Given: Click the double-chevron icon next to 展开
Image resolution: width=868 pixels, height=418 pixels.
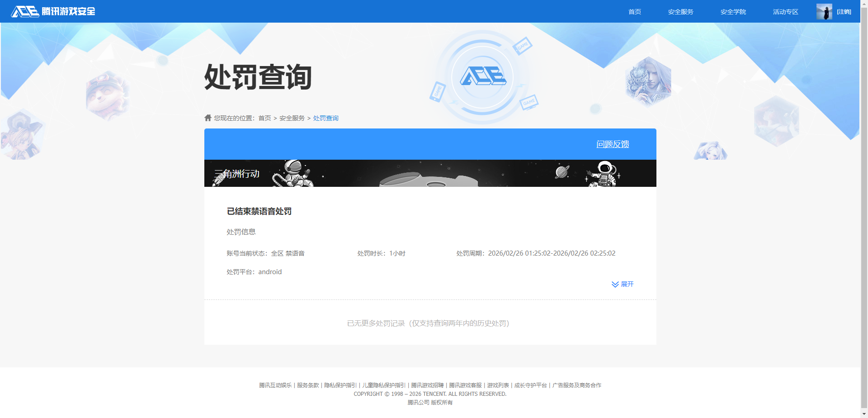Looking at the screenshot, I should click(x=615, y=284).
